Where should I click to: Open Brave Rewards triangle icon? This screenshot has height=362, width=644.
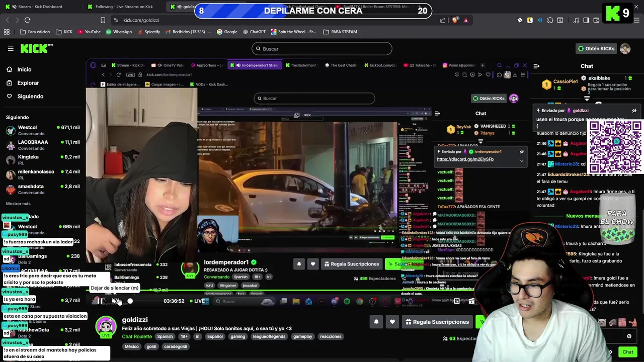[466, 20]
